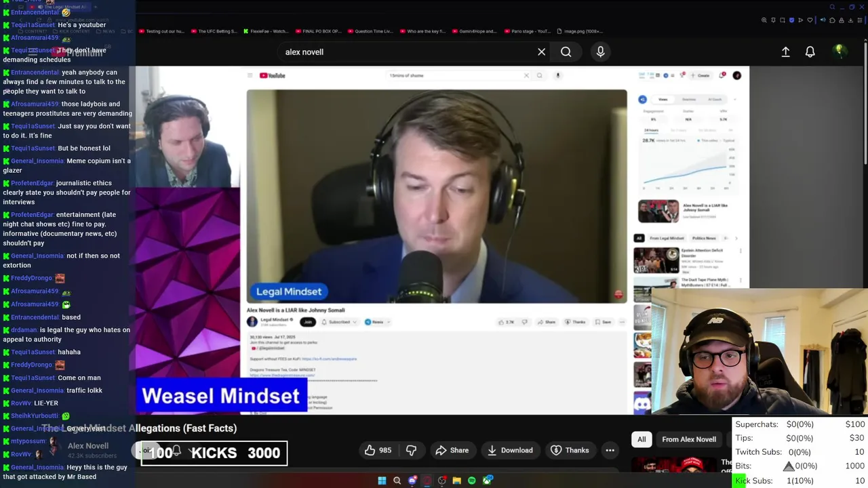Click the search magnifier beside 'alex novell'

click(x=566, y=52)
